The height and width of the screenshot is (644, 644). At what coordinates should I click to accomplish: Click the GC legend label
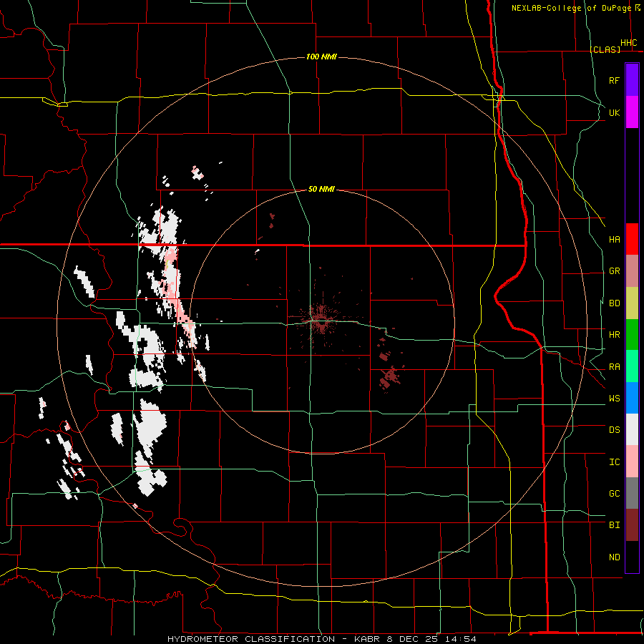(614, 494)
